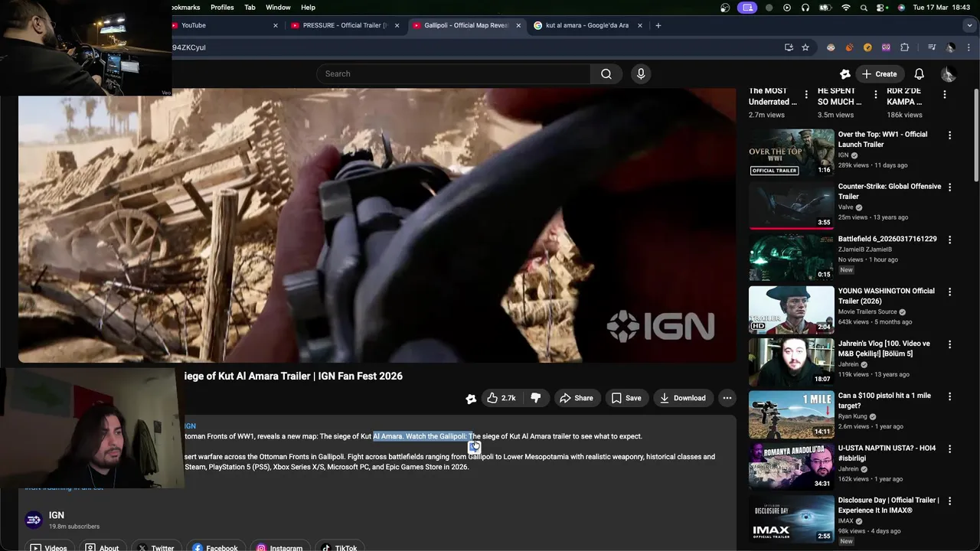Close the Gallipoli Official Map Reveal tab
The height and width of the screenshot is (551, 980).
518,25
